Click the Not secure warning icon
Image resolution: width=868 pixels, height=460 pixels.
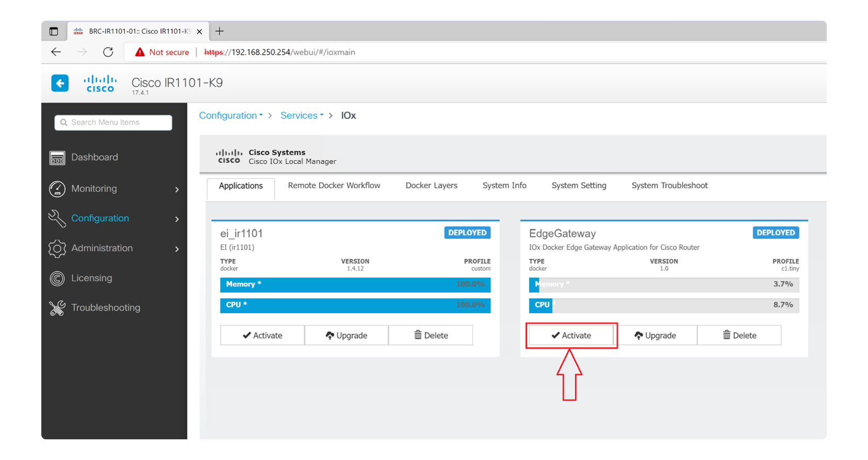point(140,52)
